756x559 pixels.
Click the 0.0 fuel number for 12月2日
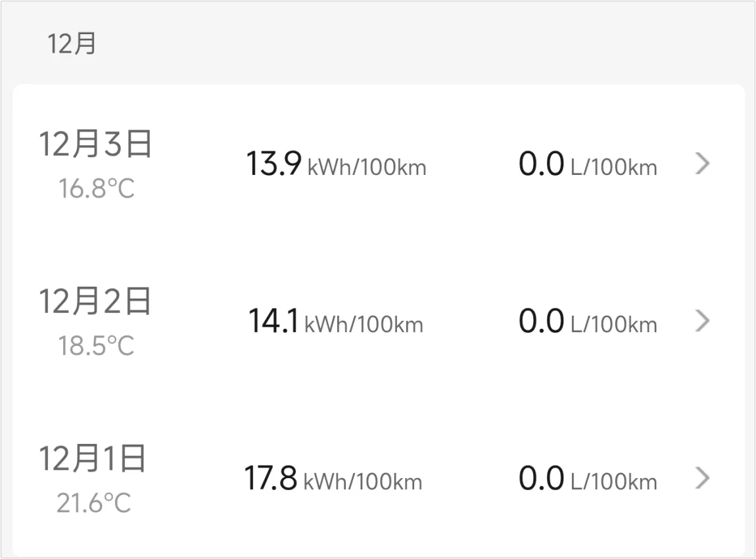tap(541, 322)
